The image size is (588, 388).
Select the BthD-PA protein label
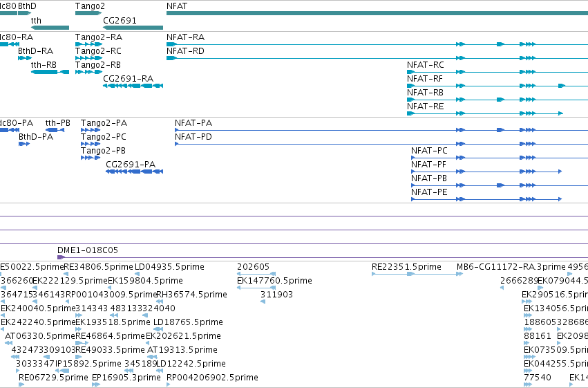click(36, 137)
